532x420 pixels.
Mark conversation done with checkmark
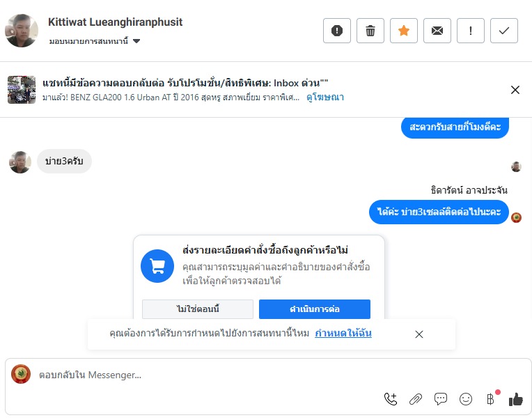504,31
